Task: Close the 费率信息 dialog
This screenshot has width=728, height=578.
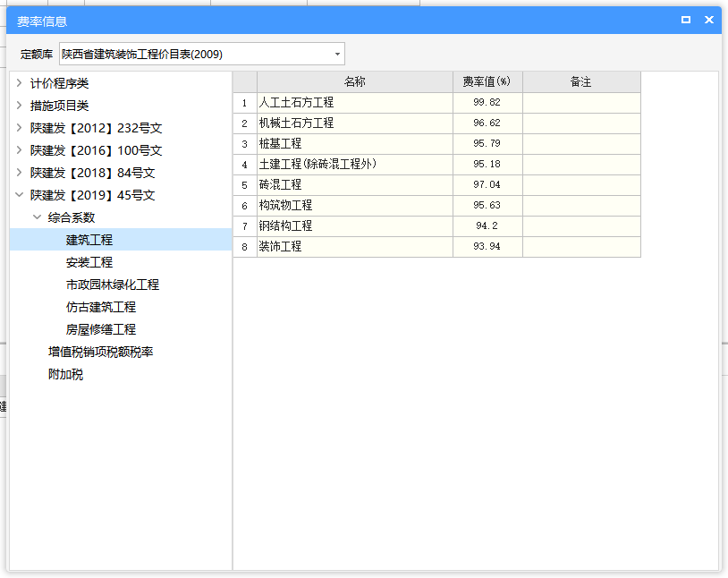Action: tap(709, 20)
